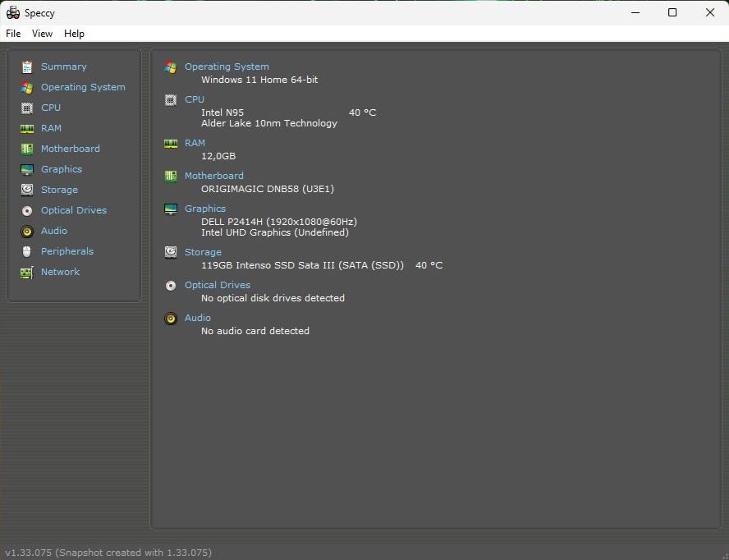Click '119GB Intenso SSD Sata III' storage entry
729x560 pixels.
pyautogui.click(x=302, y=265)
